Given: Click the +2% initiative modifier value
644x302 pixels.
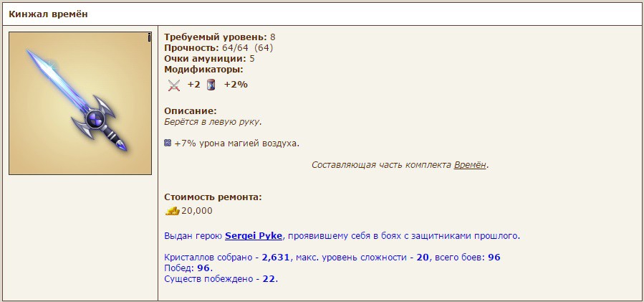Looking at the screenshot, I should tap(236, 85).
